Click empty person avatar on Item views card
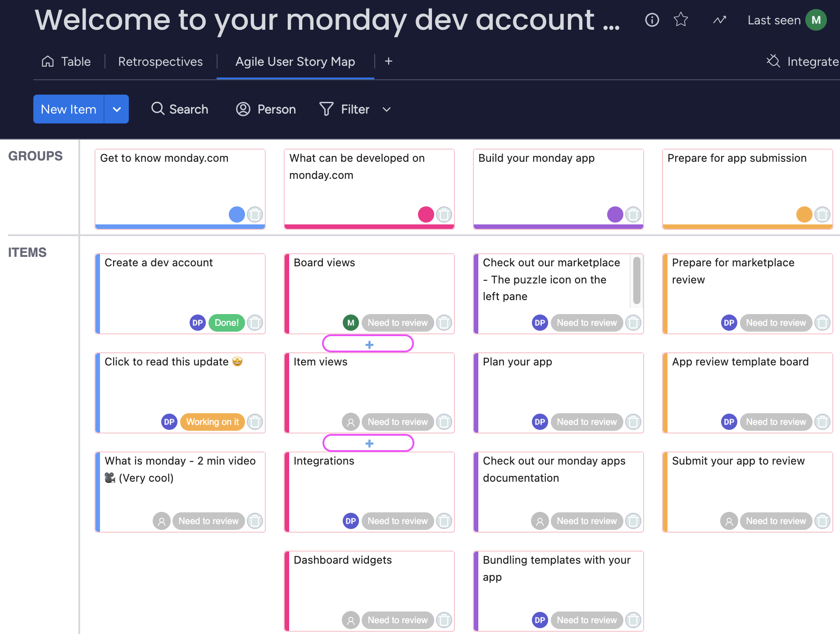Screen dimensions: 840x634 click(x=350, y=422)
